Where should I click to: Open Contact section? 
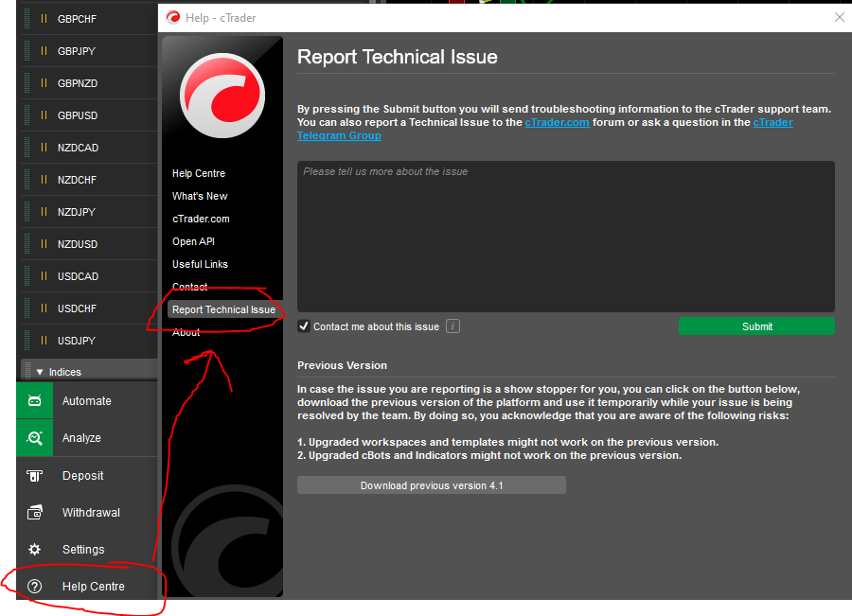click(x=190, y=287)
